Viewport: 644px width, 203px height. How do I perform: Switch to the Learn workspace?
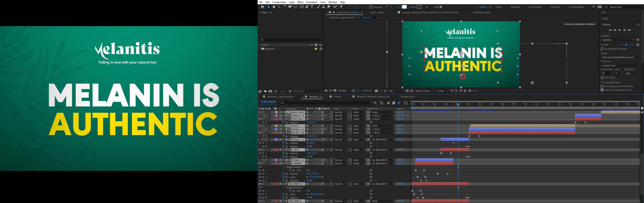pyautogui.click(x=499, y=7)
